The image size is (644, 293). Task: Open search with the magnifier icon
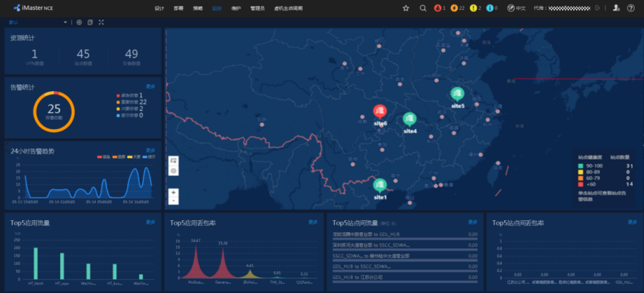click(x=423, y=8)
